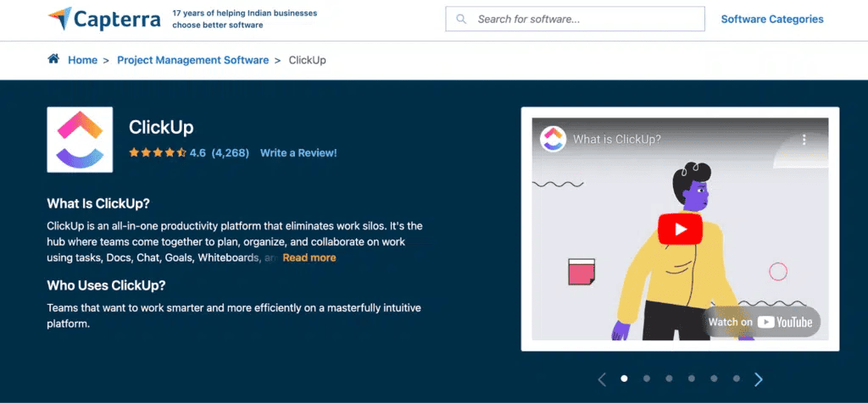The height and width of the screenshot is (403, 868).
Task: Select the third carousel dot
Action: click(x=670, y=378)
